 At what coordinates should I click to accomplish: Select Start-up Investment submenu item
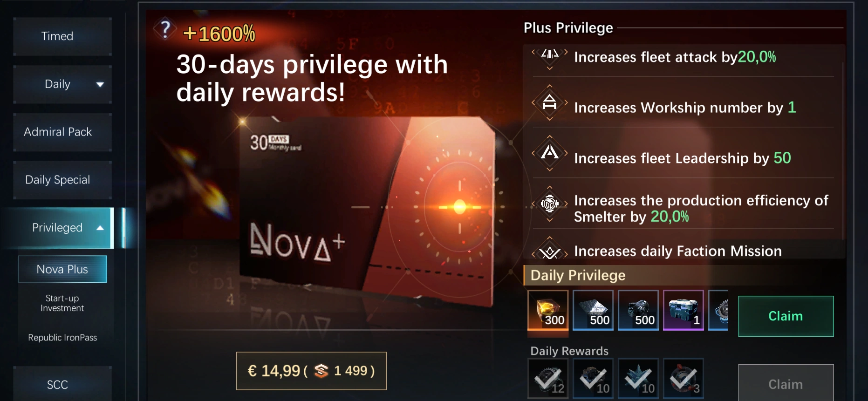pyautogui.click(x=62, y=303)
